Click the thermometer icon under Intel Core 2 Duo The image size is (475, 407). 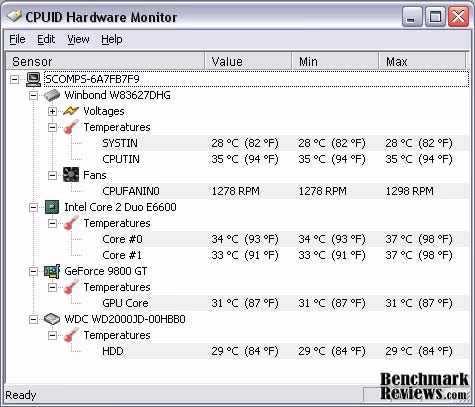click(71, 223)
